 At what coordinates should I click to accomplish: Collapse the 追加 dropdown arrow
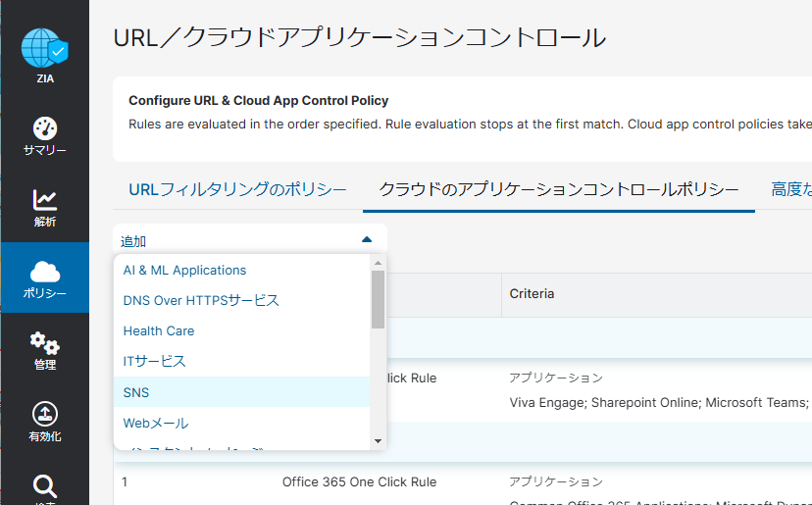pos(367,239)
